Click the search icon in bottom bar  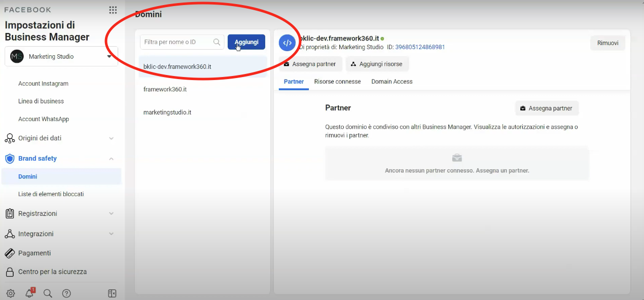coord(48,293)
